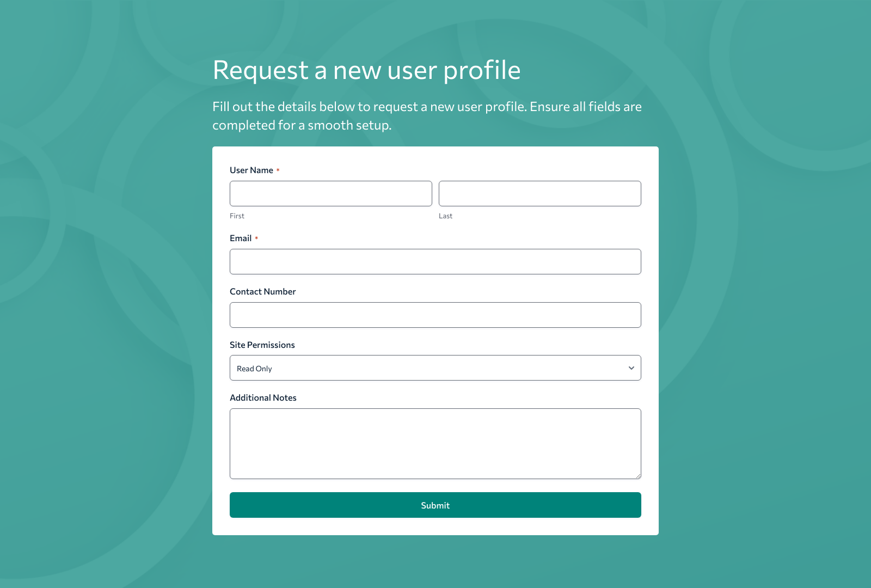
Task: Click the Additional Notes label
Action: click(x=263, y=397)
